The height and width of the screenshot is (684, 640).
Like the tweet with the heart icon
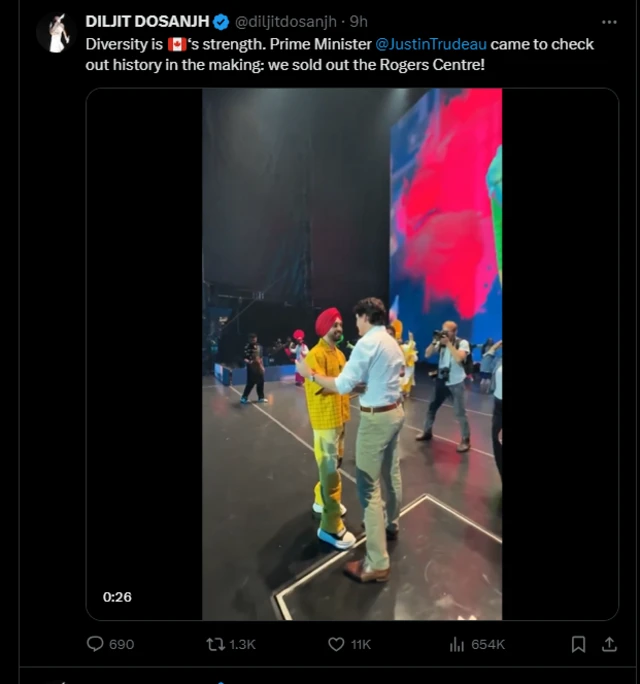336,645
